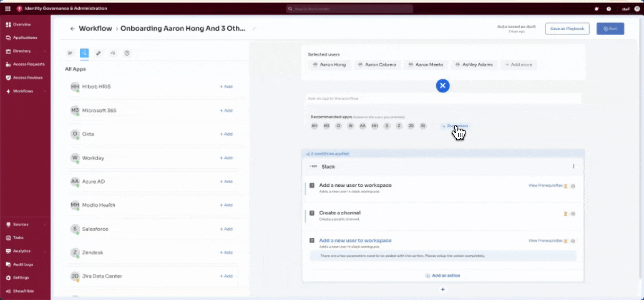Add Hibob HRIS to the workflow
Viewport: 644px width, 300px height.
click(x=226, y=87)
